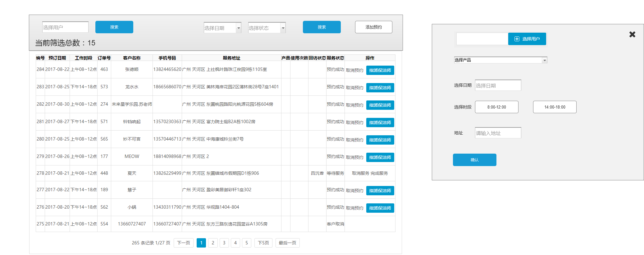Screen dimensions: 644x255
Task: Jump to page 5 of records
Action: (x=247, y=243)
